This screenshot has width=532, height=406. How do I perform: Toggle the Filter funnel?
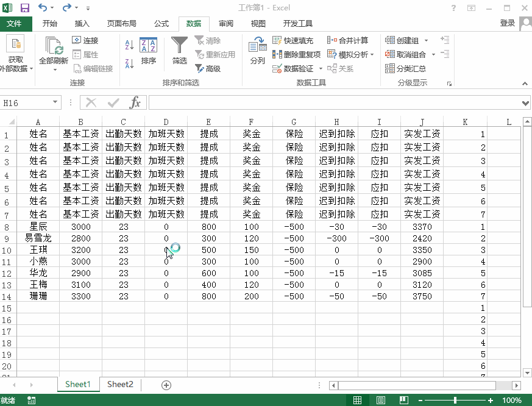click(x=180, y=51)
